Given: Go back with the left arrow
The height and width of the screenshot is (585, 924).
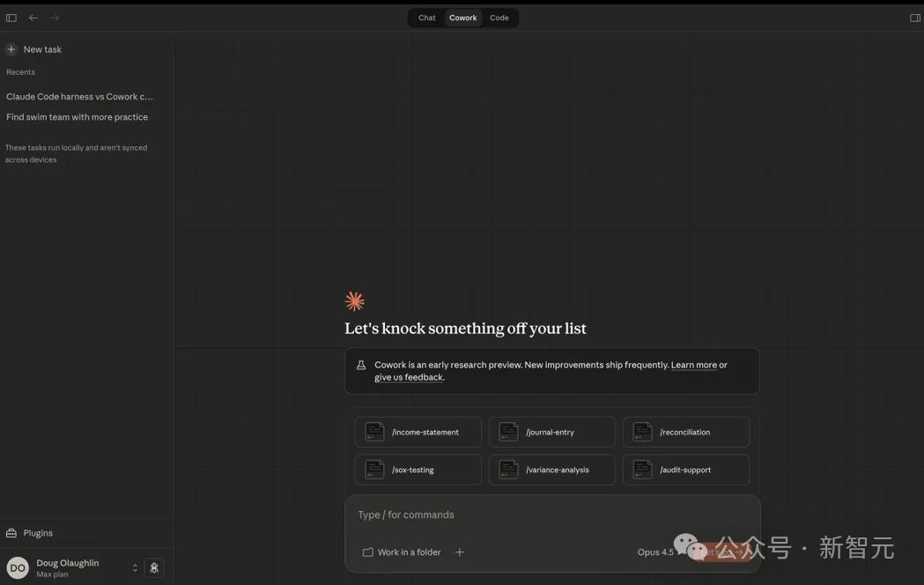Looking at the screenshot, I should (33, 18).
